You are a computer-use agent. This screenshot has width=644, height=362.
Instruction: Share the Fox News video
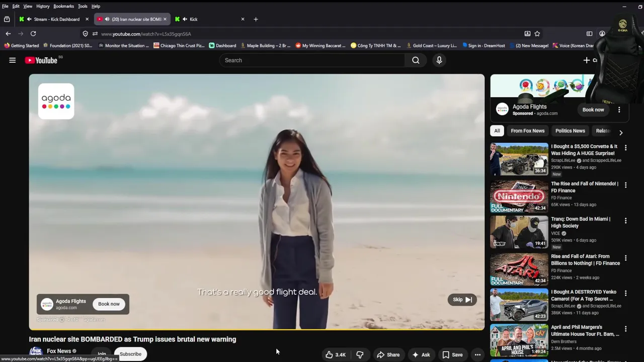388,354
